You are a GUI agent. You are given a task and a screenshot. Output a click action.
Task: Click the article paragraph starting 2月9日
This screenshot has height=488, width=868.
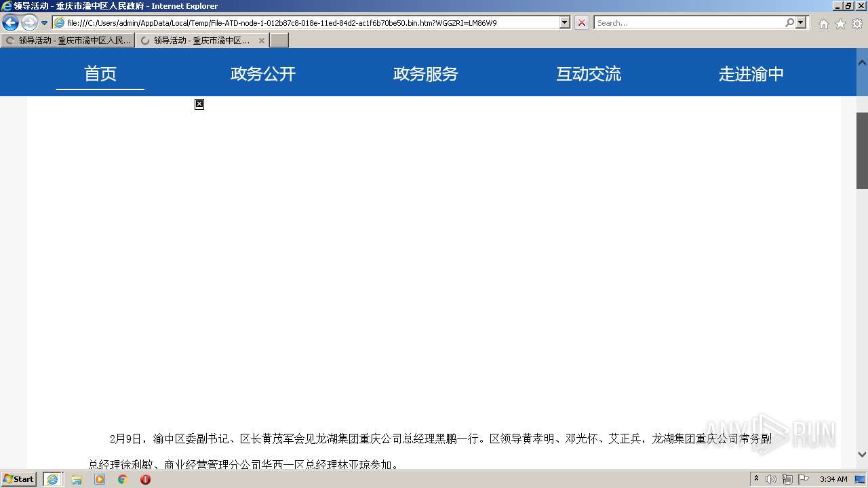(430, 451)
